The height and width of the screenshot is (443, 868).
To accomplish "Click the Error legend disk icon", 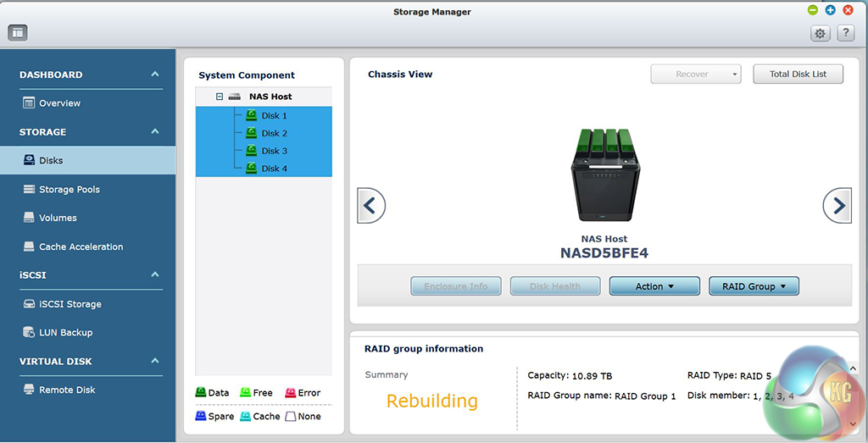I will [290, 393].
